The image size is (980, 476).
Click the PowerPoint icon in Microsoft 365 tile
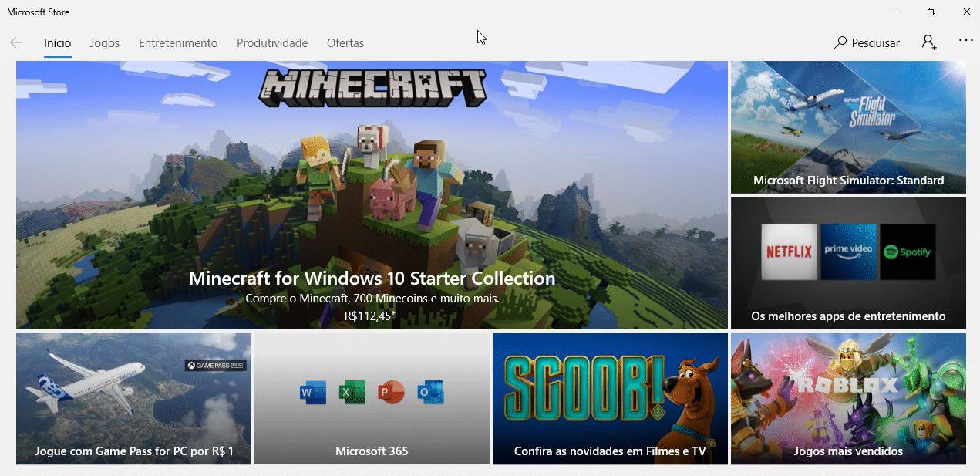point(392,393)
